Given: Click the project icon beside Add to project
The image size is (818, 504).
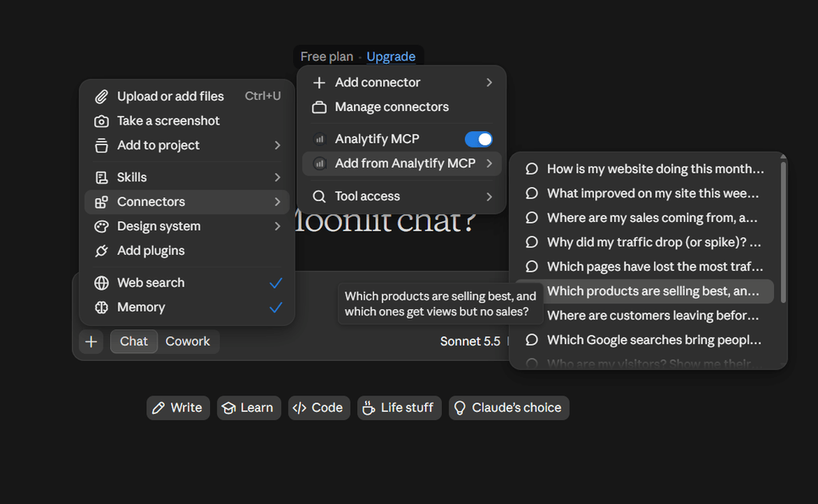Looking at the screenshot, I should [x=101, y=145].
